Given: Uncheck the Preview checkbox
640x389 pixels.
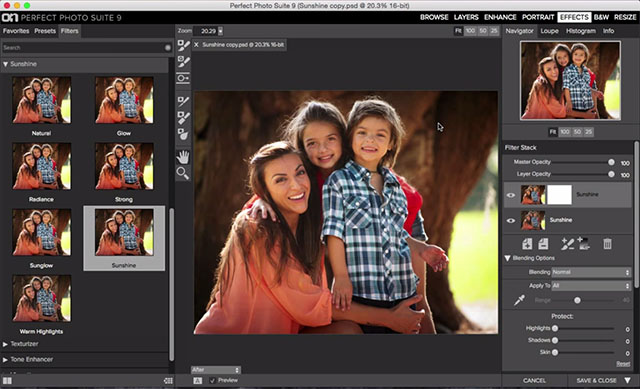Looking at the screenshot, I should pyautogui.click(x=212, y=380).
